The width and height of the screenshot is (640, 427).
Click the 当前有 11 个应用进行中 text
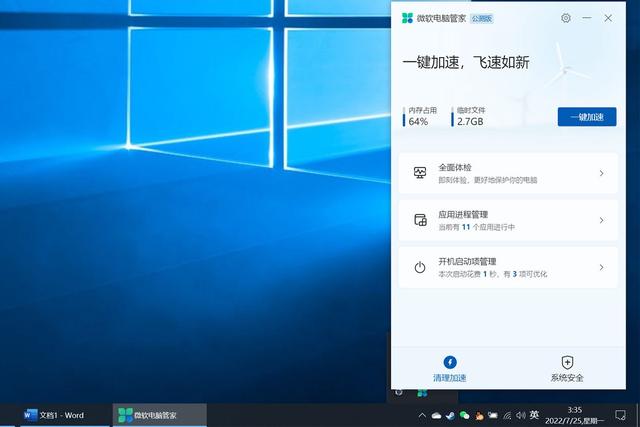(x=476, y=227)
